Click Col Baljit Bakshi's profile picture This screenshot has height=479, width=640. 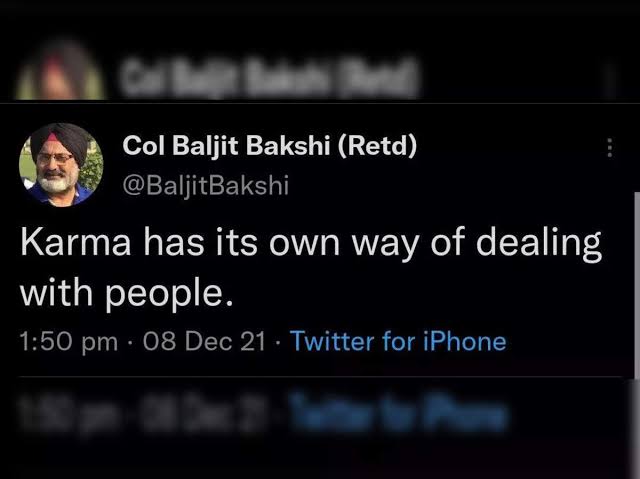pos(61,164)
